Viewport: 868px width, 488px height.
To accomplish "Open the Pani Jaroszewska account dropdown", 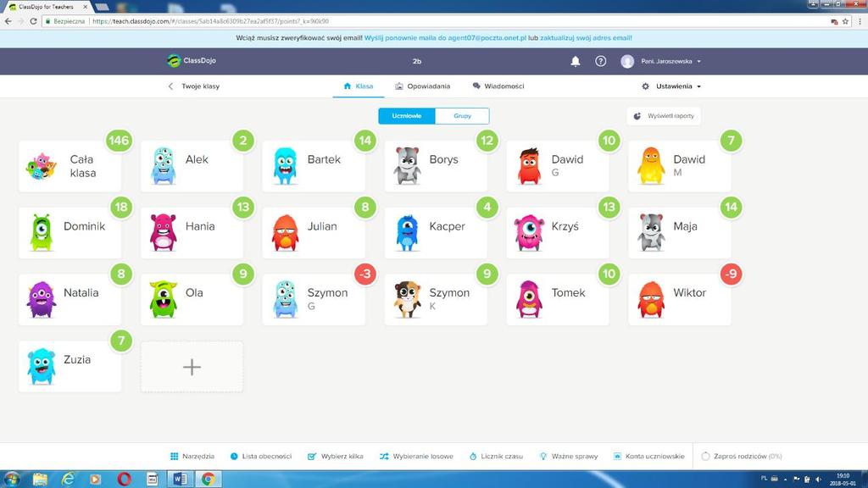I will (670, 61).
